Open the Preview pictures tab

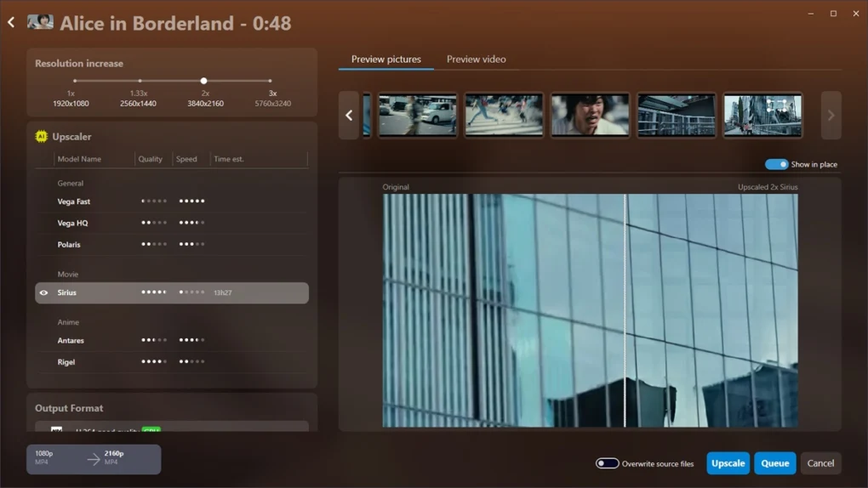coord(386,60)
